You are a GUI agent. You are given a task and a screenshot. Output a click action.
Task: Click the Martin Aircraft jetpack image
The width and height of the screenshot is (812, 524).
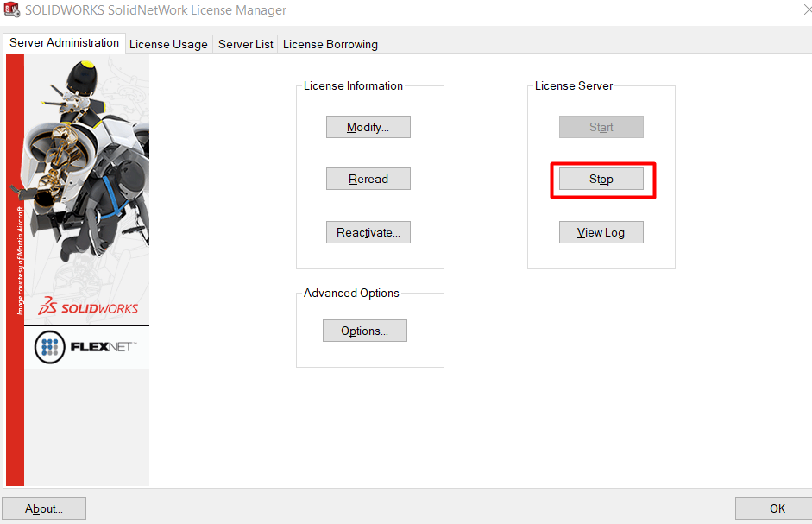[86, 164]
